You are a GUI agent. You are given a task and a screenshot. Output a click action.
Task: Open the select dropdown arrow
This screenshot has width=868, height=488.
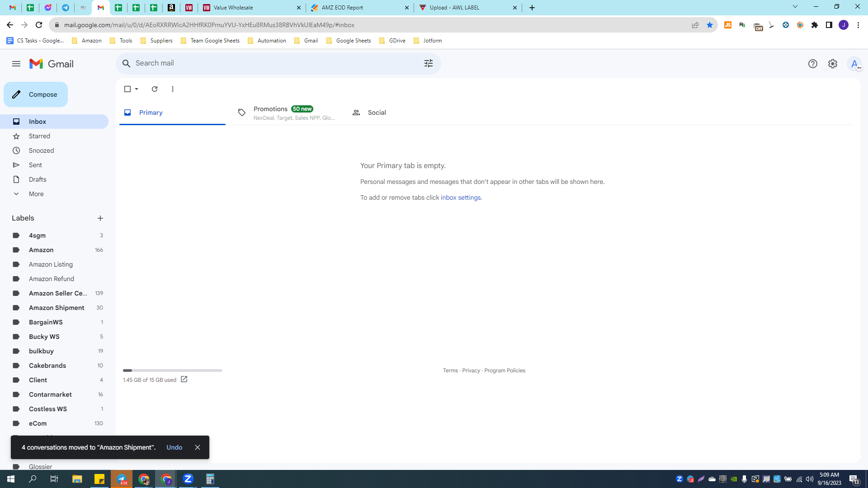point(137,89)
